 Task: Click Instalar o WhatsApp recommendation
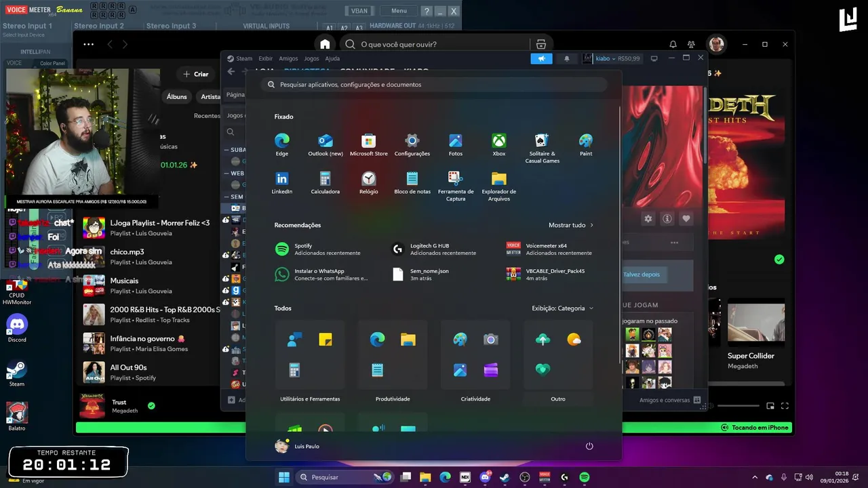(x=322, y=274)
